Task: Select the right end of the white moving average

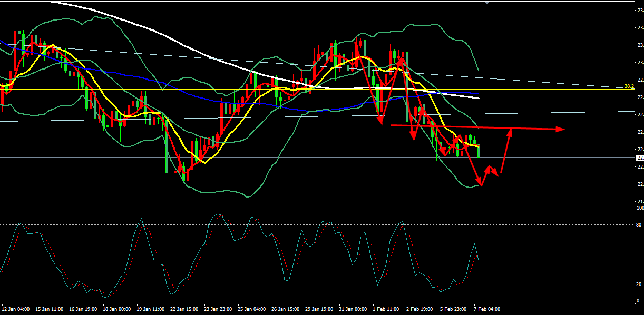Action: click(x=479, y=98)
